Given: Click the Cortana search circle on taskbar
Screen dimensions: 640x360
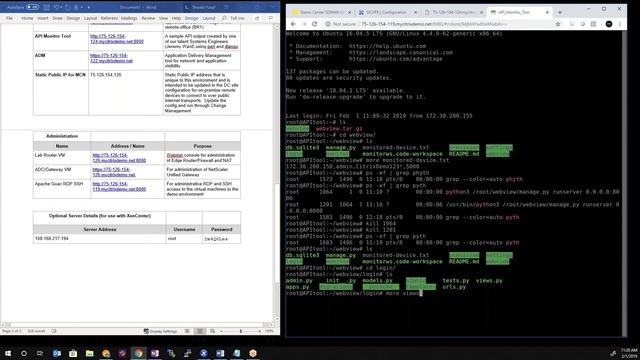Looking at the screenshot, I should [24, 353].
